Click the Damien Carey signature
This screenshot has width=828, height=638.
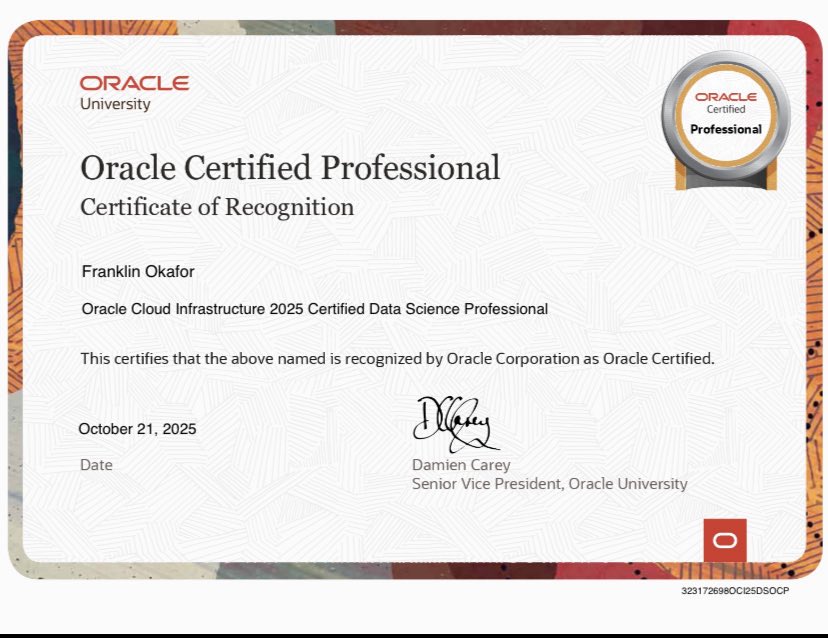coord(455,425)
